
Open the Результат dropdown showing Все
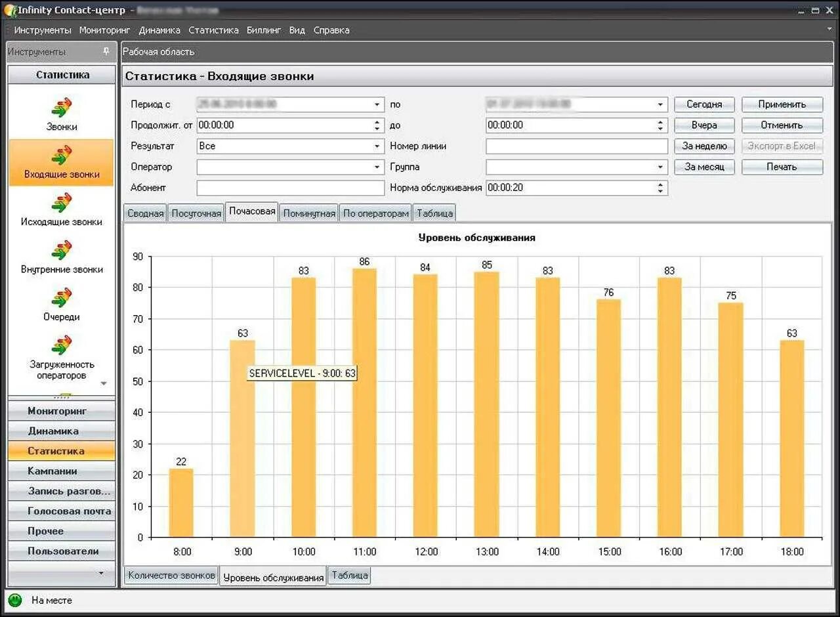click(377, 146)
